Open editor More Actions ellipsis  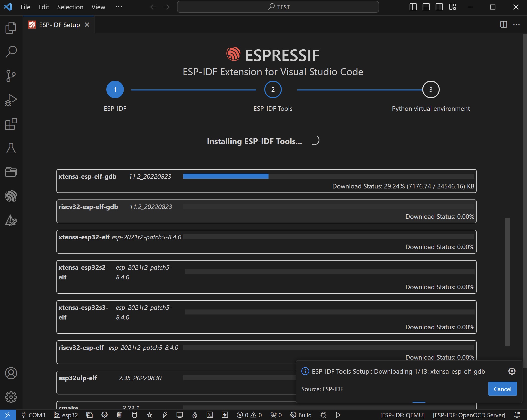click(x=516, y=25)
